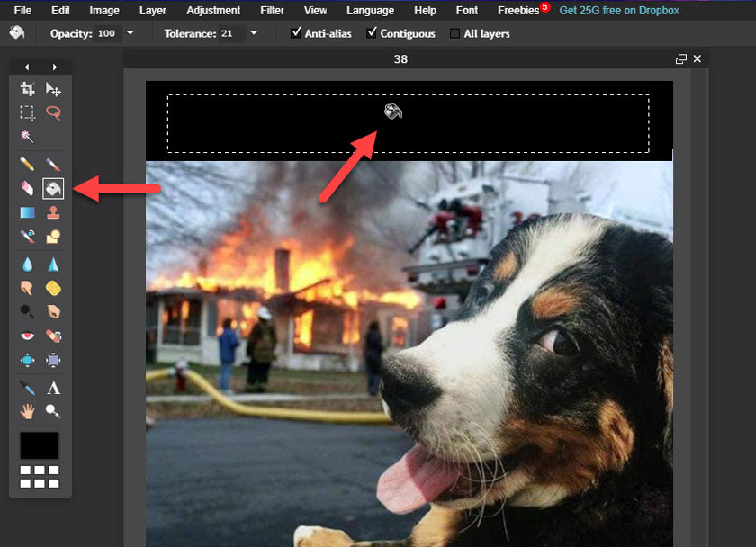Select the Dodge tool

point(28,312)
